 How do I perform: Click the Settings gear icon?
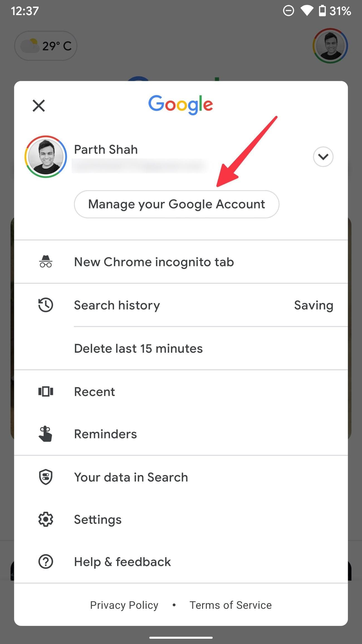pos(46,519)
